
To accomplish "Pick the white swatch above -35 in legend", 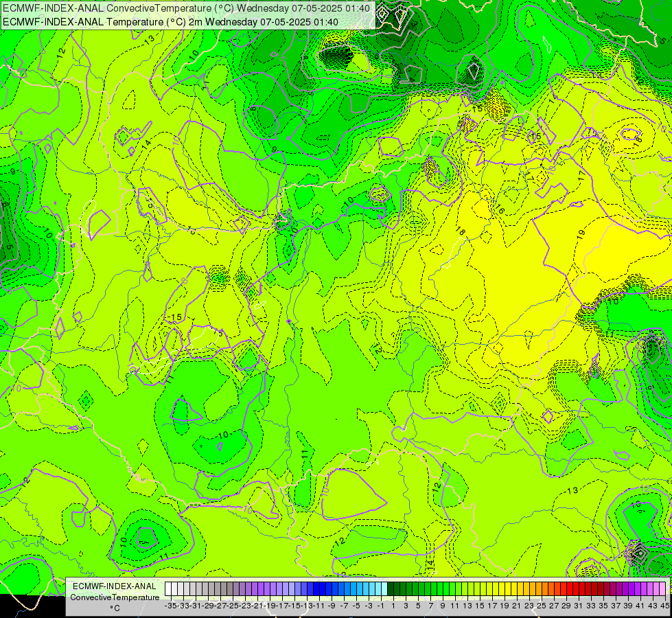I will tap(168, 589).
